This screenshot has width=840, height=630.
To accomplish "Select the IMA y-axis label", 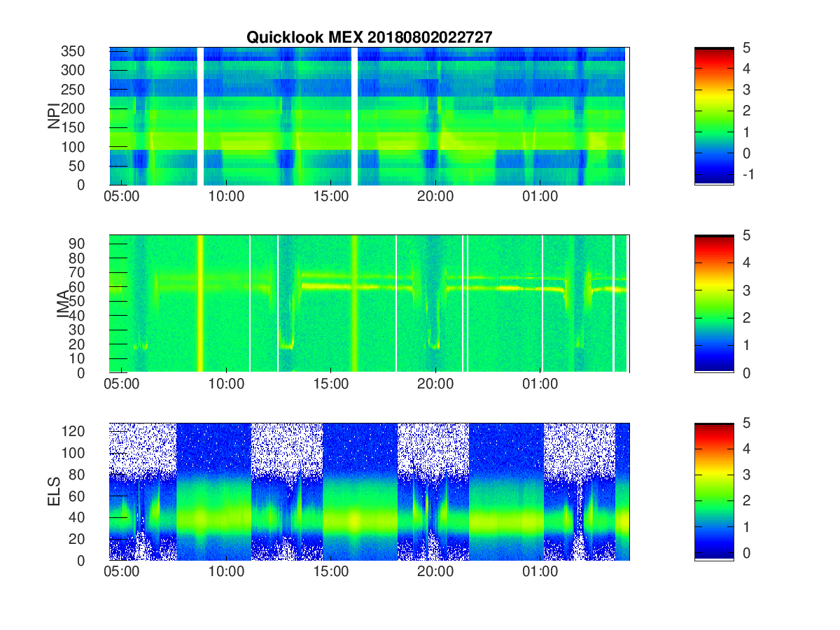I will [x=63, y=304].
